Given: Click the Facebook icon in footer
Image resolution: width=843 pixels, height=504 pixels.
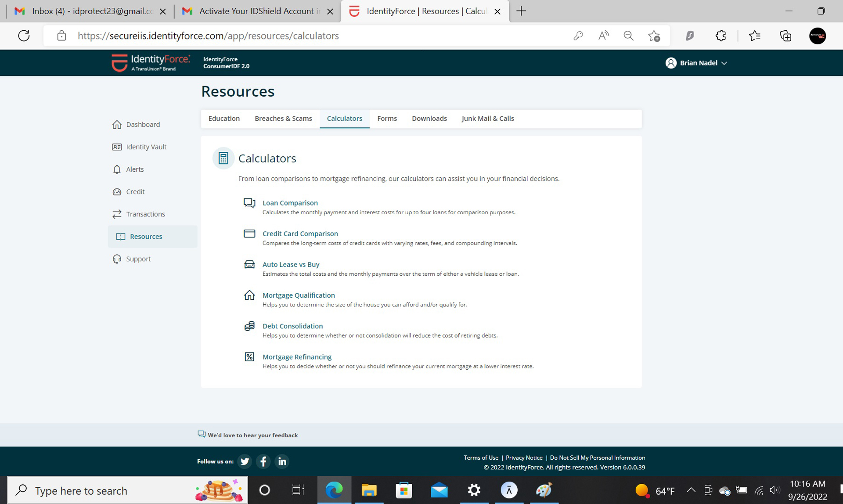Looking at the screenshot, I should point(263,461).
